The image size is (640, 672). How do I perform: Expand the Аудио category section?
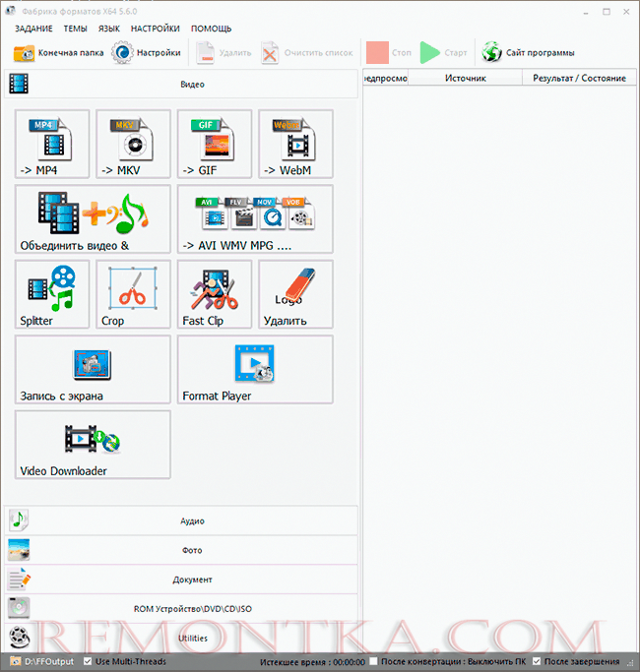pyautogui.click(x=191, y=520)
